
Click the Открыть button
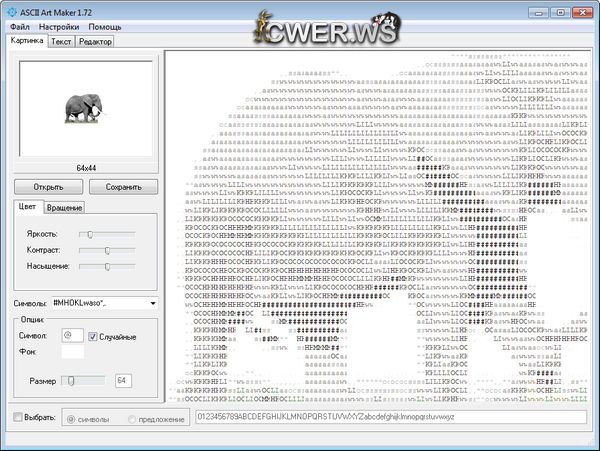pos(48,187)
